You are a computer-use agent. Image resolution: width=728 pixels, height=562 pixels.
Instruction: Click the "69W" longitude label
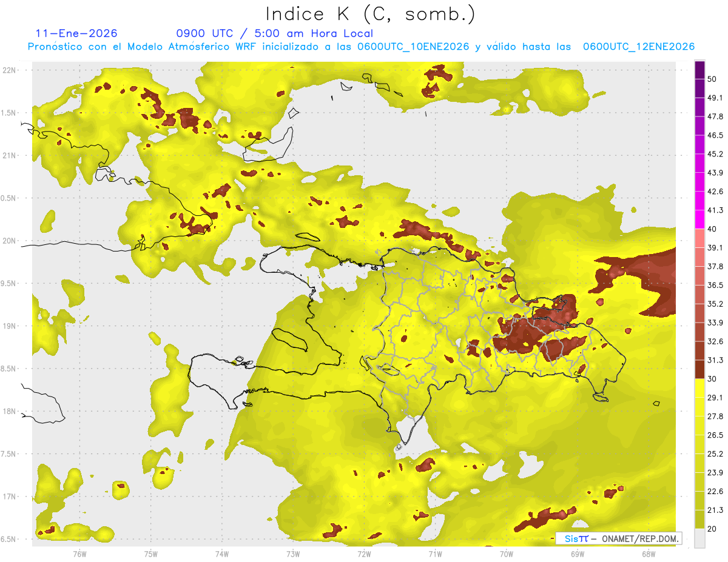tap(578, 554)
